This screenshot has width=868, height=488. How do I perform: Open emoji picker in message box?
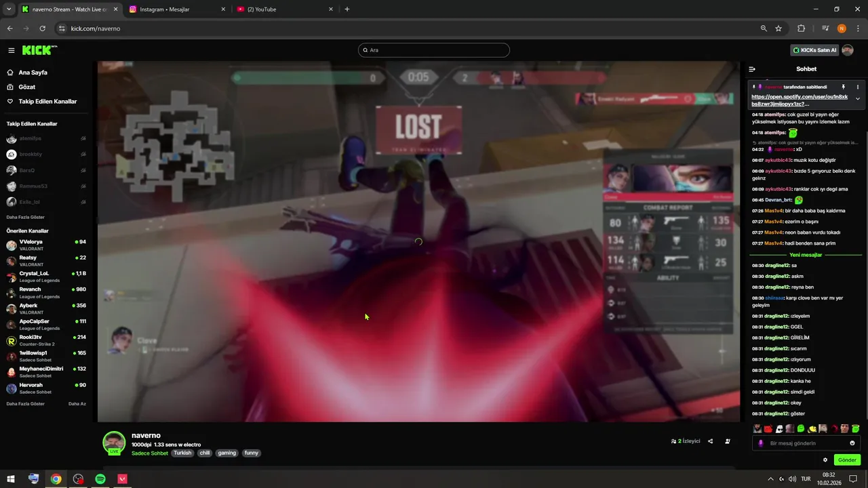(x=852, y=443)
